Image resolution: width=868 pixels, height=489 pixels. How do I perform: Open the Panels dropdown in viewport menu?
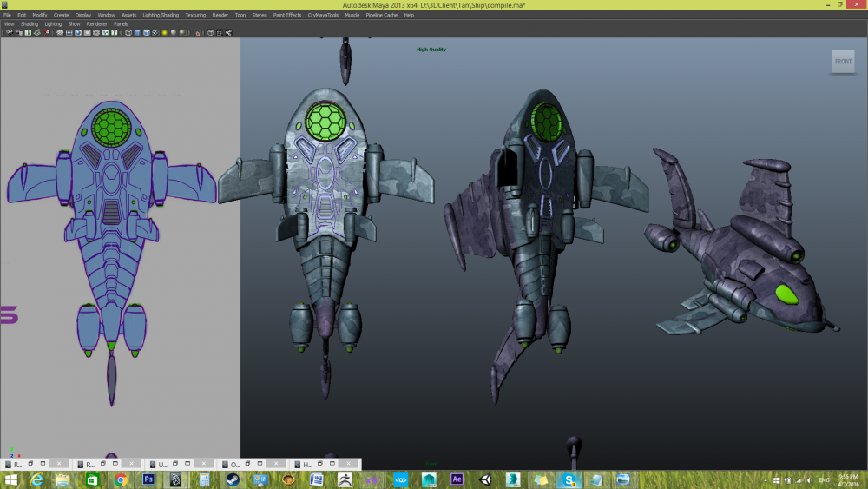(x=121, y=24)
